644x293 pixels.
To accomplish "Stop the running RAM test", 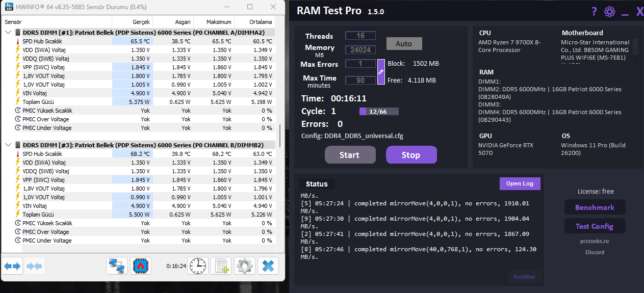I will tap(411, 155).
